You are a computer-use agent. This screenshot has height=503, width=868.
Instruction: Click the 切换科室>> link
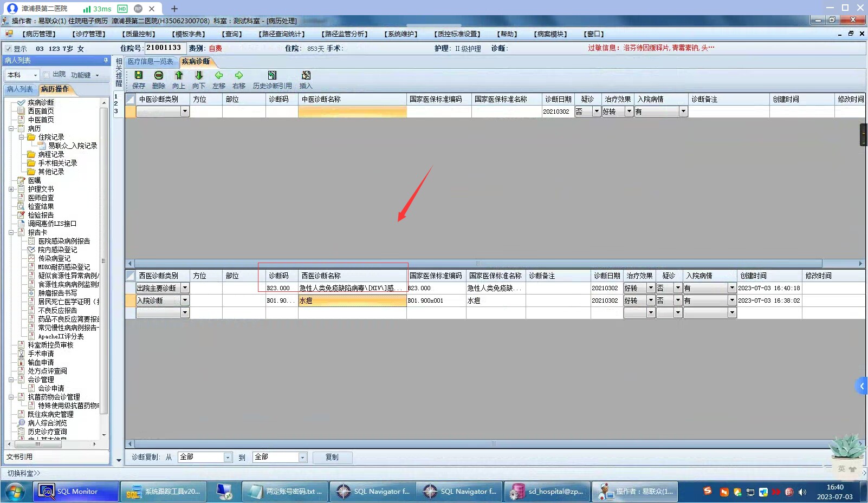(x=24, y=473)
